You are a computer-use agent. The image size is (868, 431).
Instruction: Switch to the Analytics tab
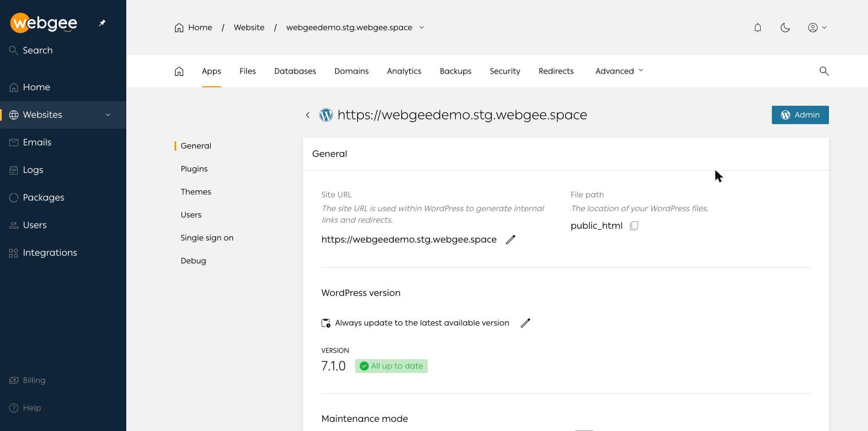click(x=404, y=71)
